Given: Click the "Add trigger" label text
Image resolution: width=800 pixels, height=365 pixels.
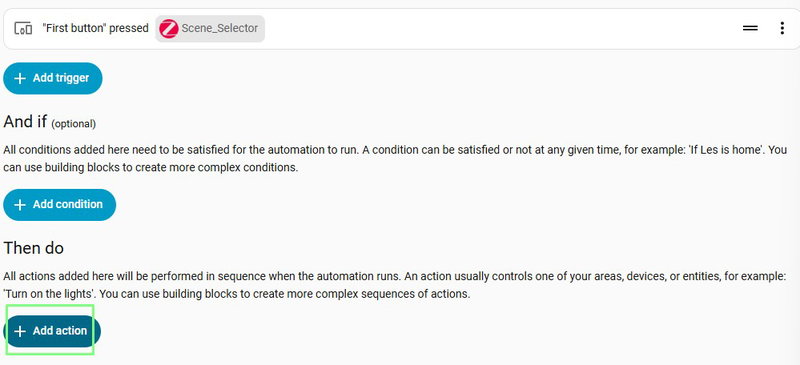Looking at the screenshot, I should click(x=61, y=78).
